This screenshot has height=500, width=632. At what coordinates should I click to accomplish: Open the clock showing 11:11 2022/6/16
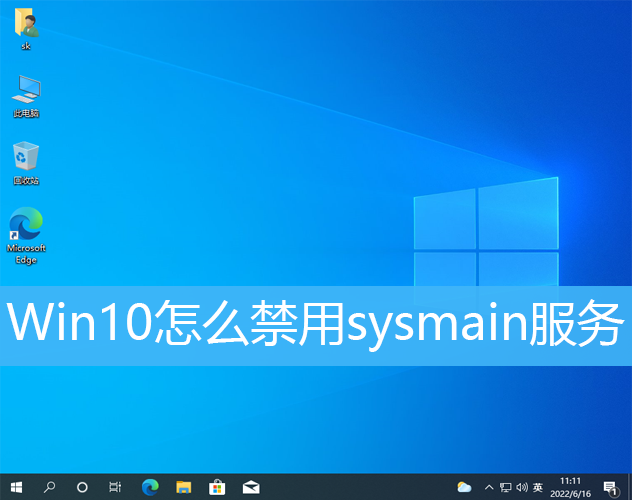(x=570, y=487)
